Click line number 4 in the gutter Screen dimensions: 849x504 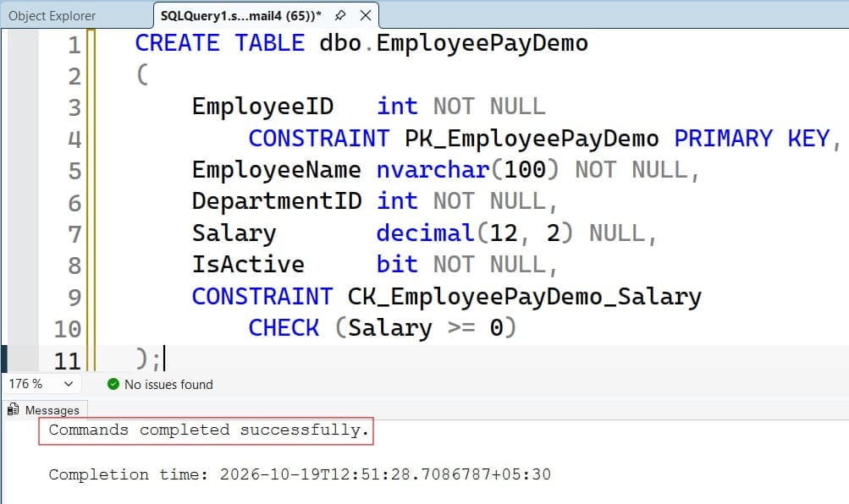[x=74, y=140]
